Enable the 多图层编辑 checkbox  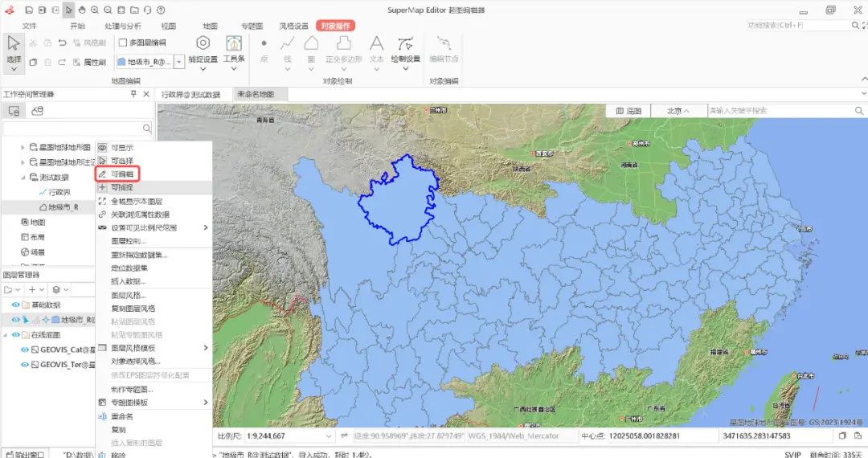(x=123, y=43)
